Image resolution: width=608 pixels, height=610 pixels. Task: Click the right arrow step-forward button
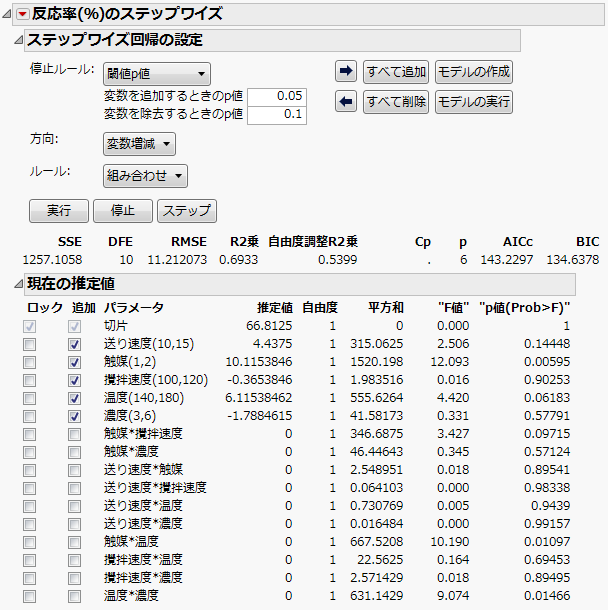tap(346, 71)
